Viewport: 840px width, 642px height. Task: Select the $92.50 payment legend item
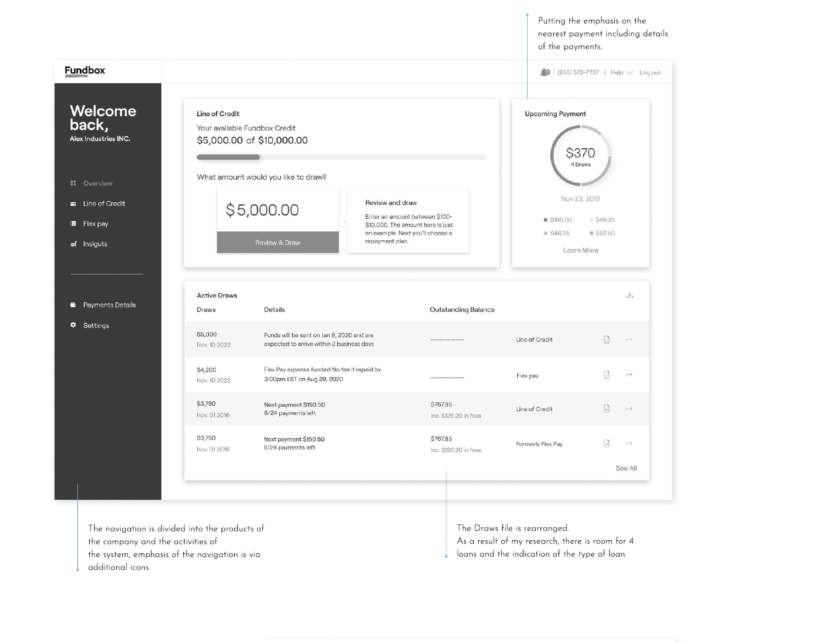click(602, 233)
